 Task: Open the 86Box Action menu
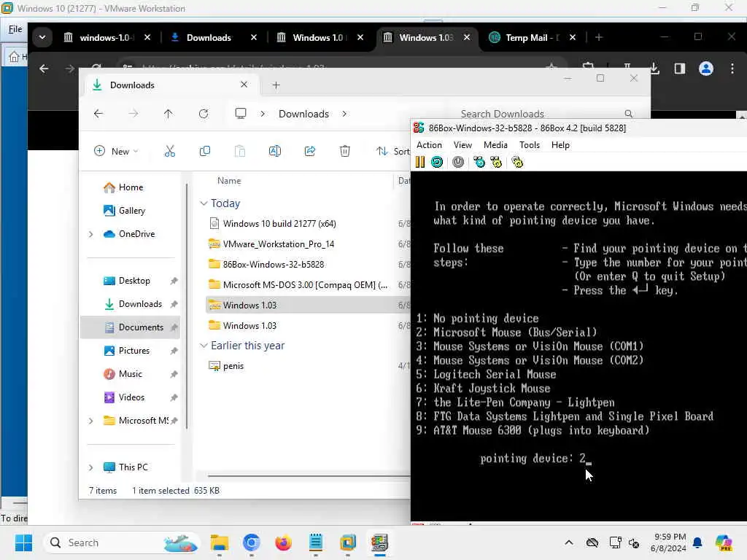[429, 145]
